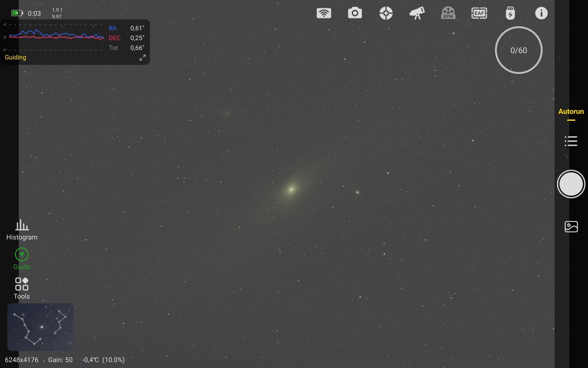588x368 pixels.
Task: Click the guiding error graph
Action: pyautogui.click(x=54, y=37)
